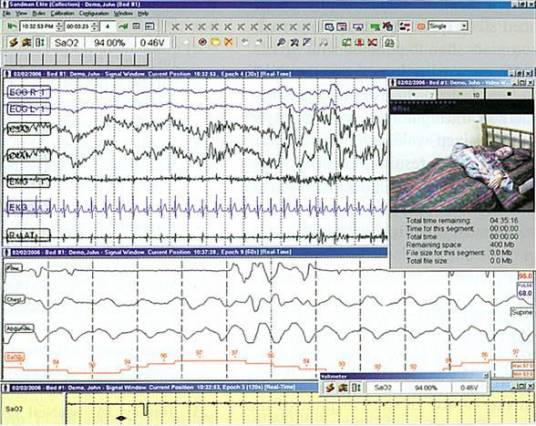This screenshot has width=536, height=426.
Task: Close the floating voltmeter window
Action: coord(486,376)
